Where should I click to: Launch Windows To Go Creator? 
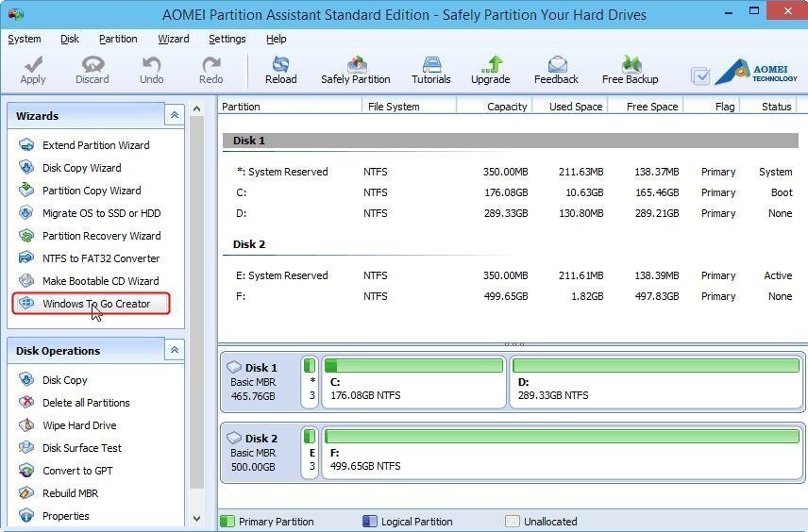point(91,304)
